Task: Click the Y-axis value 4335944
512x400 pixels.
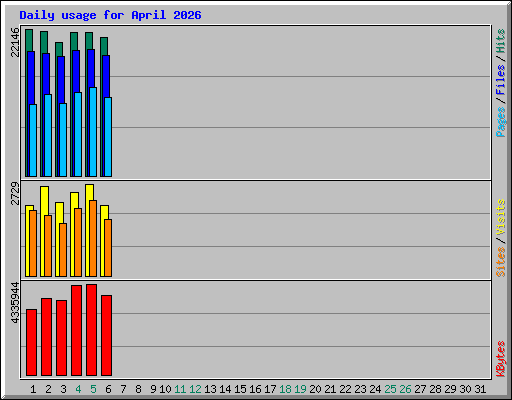Action: tap(15, 303)
